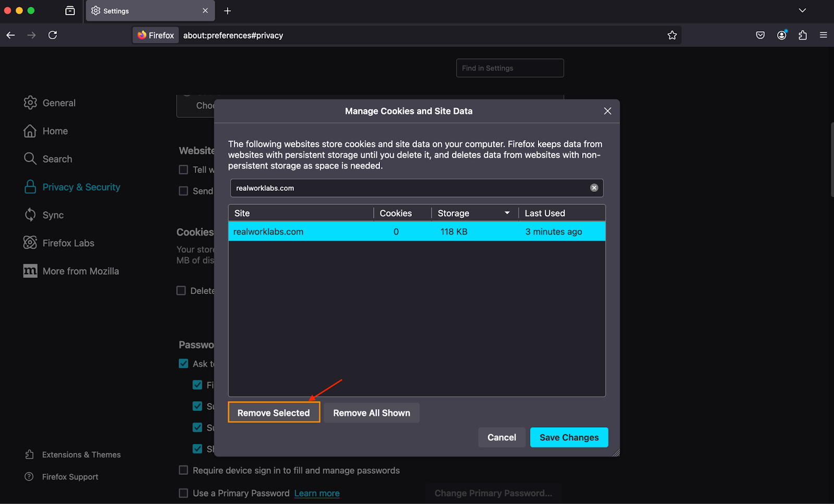Clear the cookie search field text
Image resolution: width=834 pixels, height=504 pixels.
tap(594, 188)
